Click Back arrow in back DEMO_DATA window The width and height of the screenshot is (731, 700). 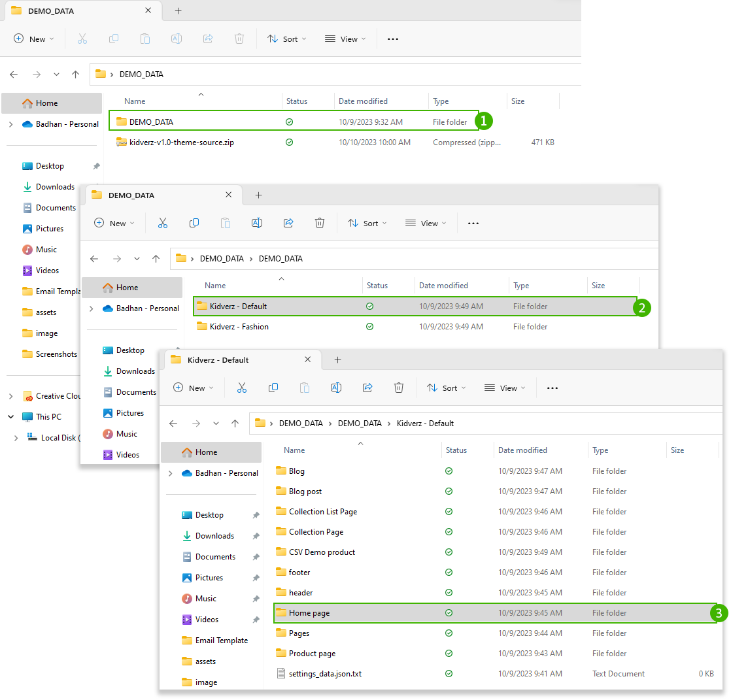[x=14, y=74]
